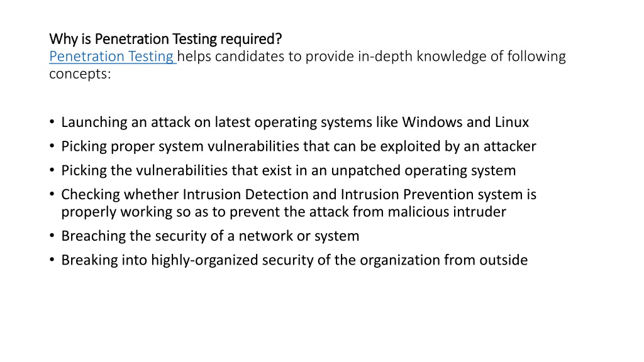This screenshot has width=644, height=362.
Task: Click the heading "Why is Penetration Testing required?"
Action: (x=165, y=39)
